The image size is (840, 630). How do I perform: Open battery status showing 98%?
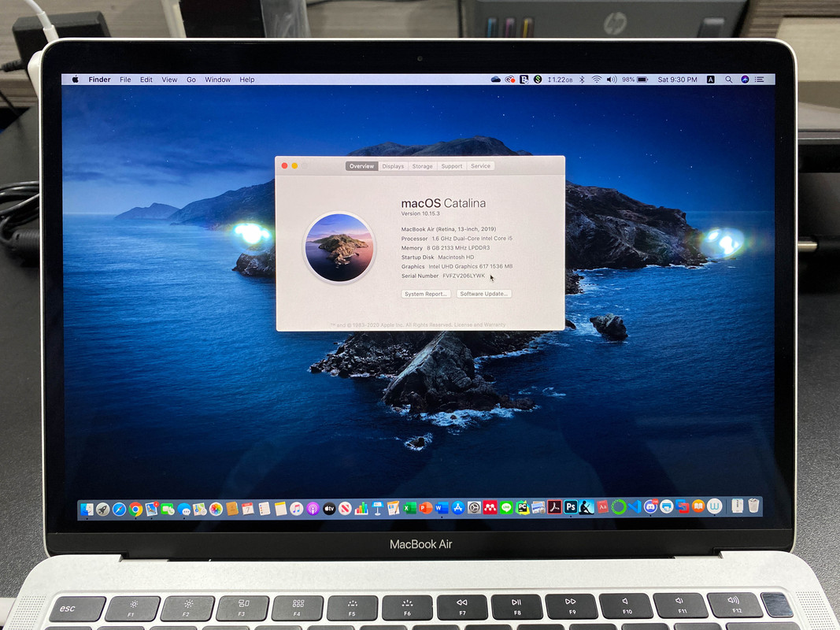pyautogui.click(x=635, y=80)
